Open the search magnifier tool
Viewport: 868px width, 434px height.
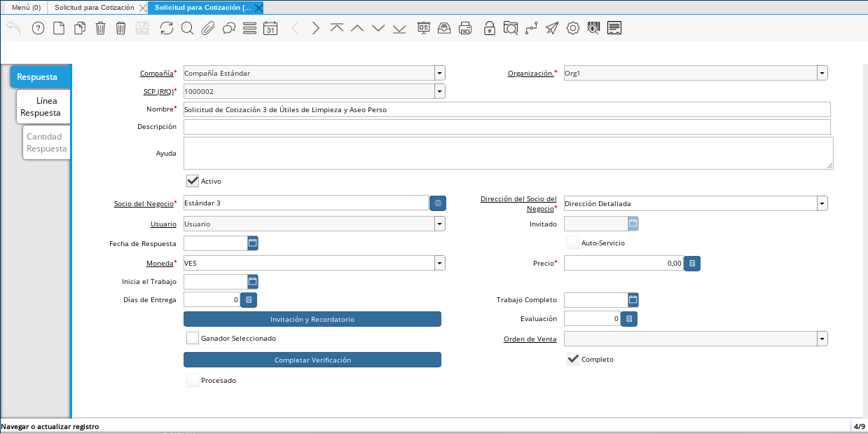click(187, 28)
